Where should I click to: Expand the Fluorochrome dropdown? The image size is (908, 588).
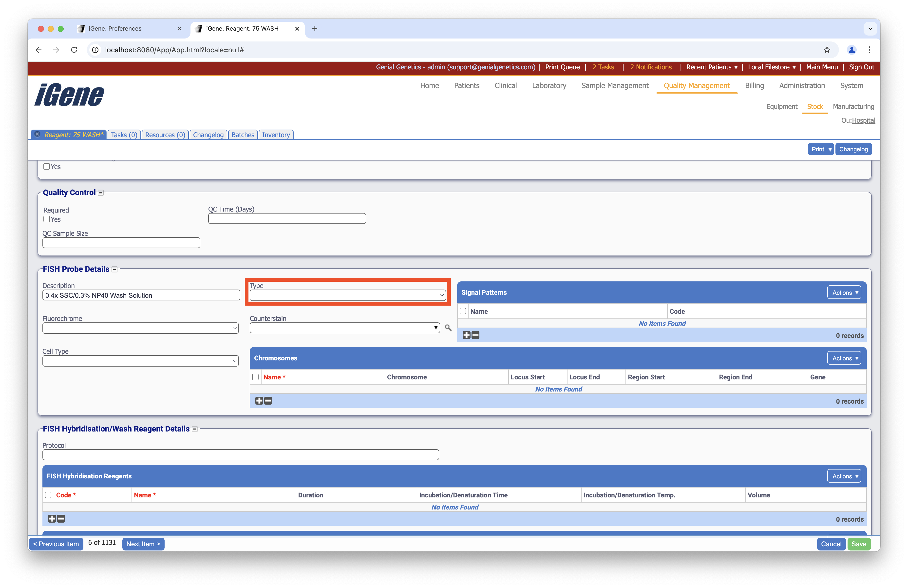[x=140, y=328]
